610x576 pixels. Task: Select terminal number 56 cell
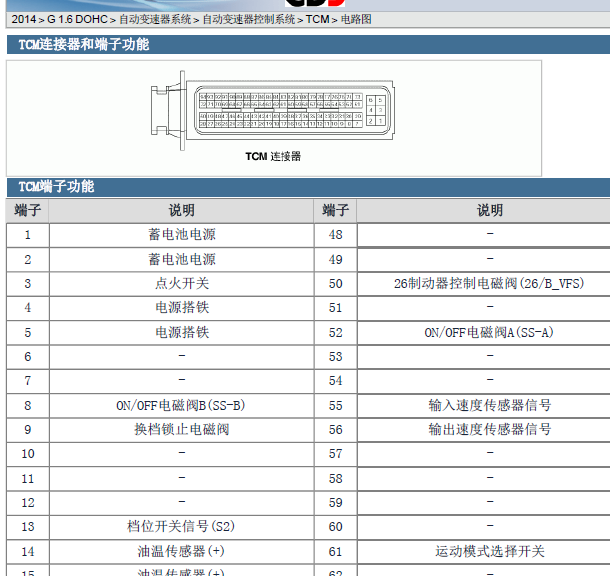pos(335,430)
